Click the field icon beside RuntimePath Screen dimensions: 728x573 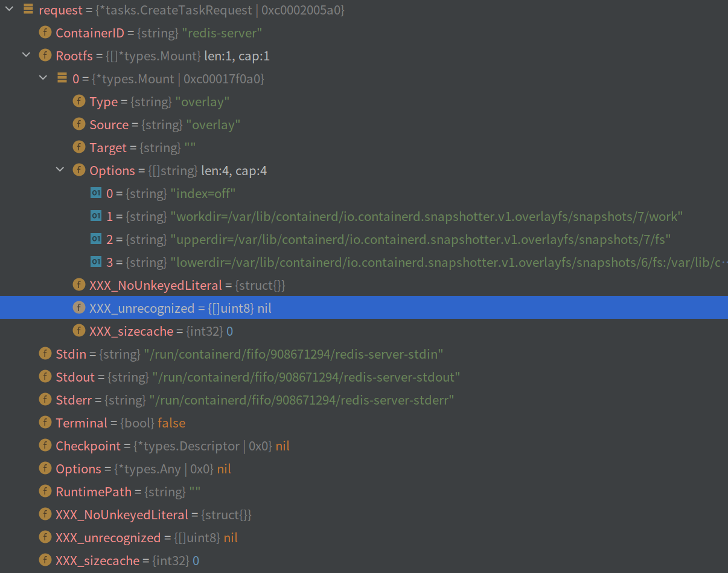point(45,491)
